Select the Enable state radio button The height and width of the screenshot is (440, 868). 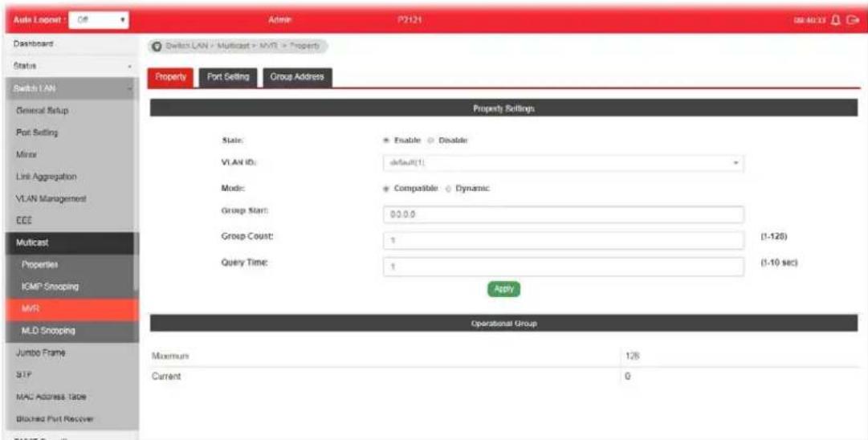coord(385,141)
